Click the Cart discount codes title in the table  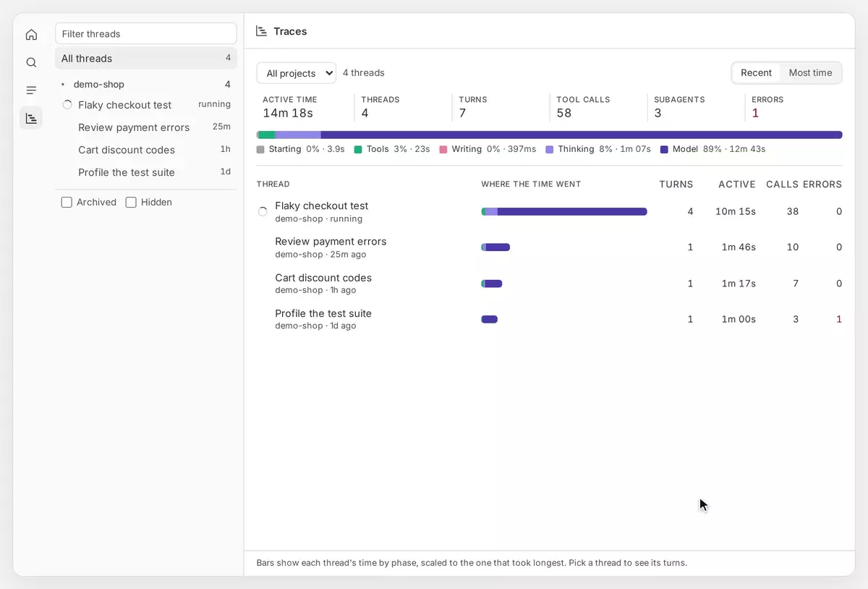(323, 278)
